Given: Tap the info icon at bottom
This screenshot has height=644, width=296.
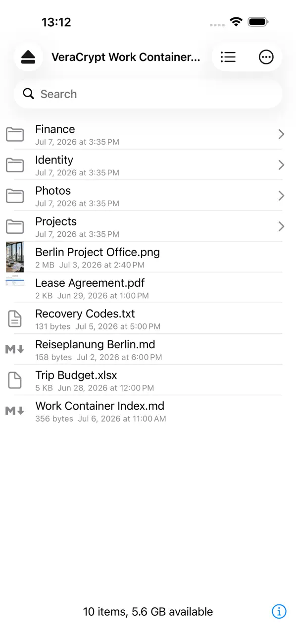Looking at the screenshot, I should (x=279, y=612).
